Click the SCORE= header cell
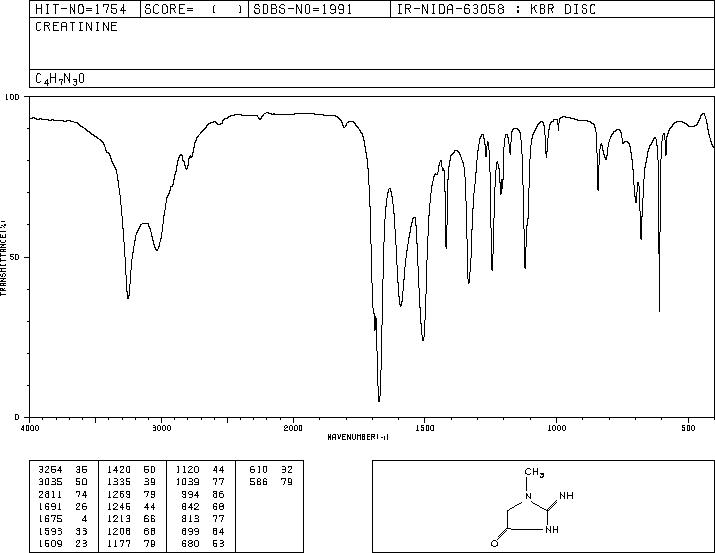This screenshot has width=715, height=553. click(194, 9)
